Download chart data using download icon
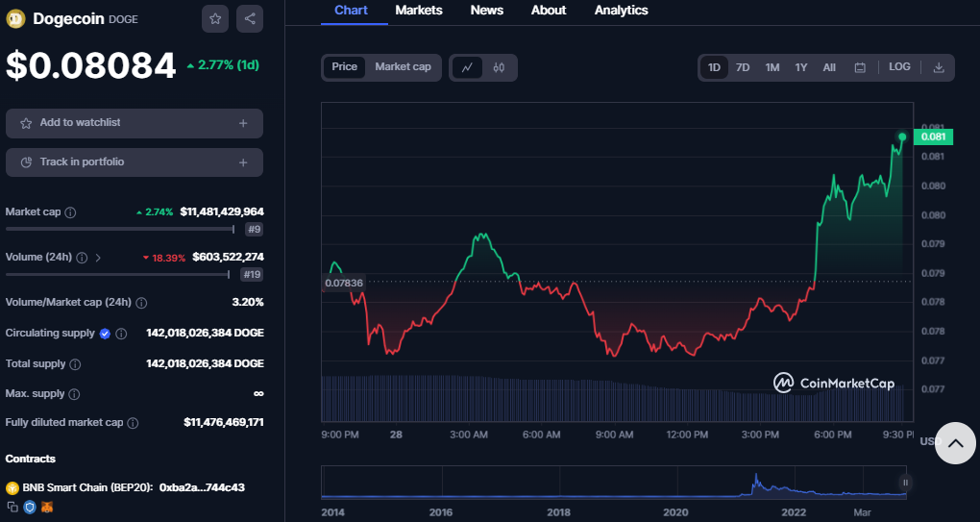The image size is (980, 522). 939,67
